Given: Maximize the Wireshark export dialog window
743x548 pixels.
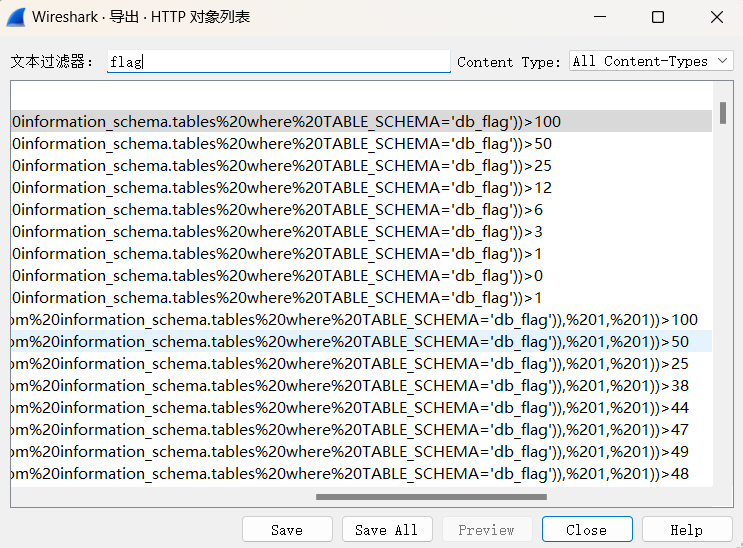Looking at the screenshot, I should [x=658, y=17].
